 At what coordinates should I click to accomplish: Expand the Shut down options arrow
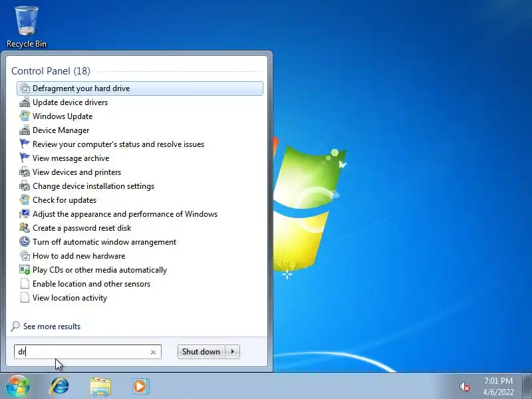pyautogui.click(x=232, y=352)
